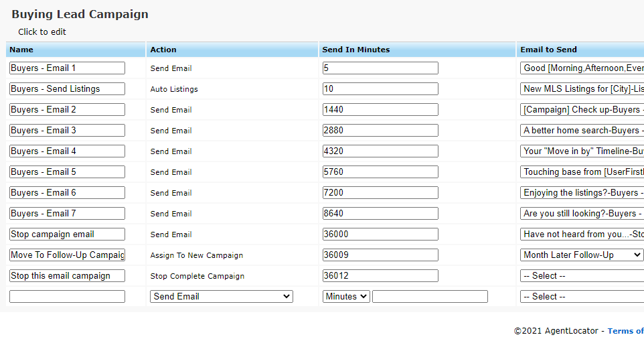Open the Terms of link in the footer
The height and width of the screenshot is (337, 644).
point(625,331)
